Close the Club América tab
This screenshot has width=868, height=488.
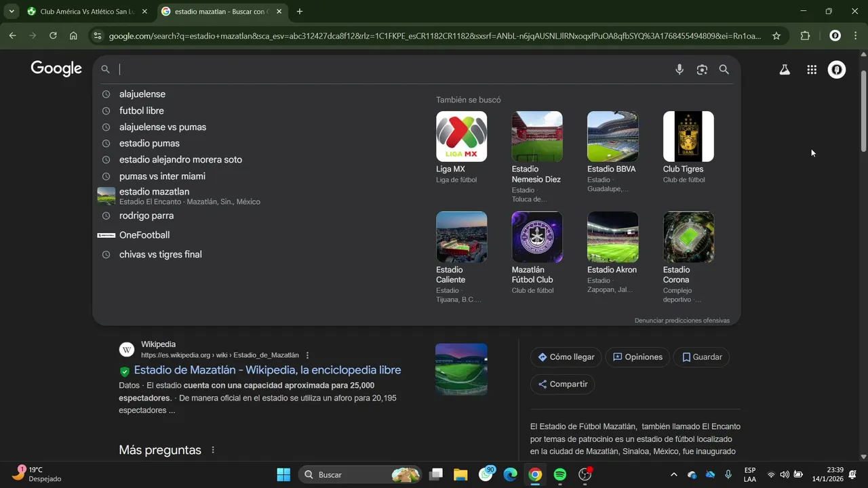point(144,12)
